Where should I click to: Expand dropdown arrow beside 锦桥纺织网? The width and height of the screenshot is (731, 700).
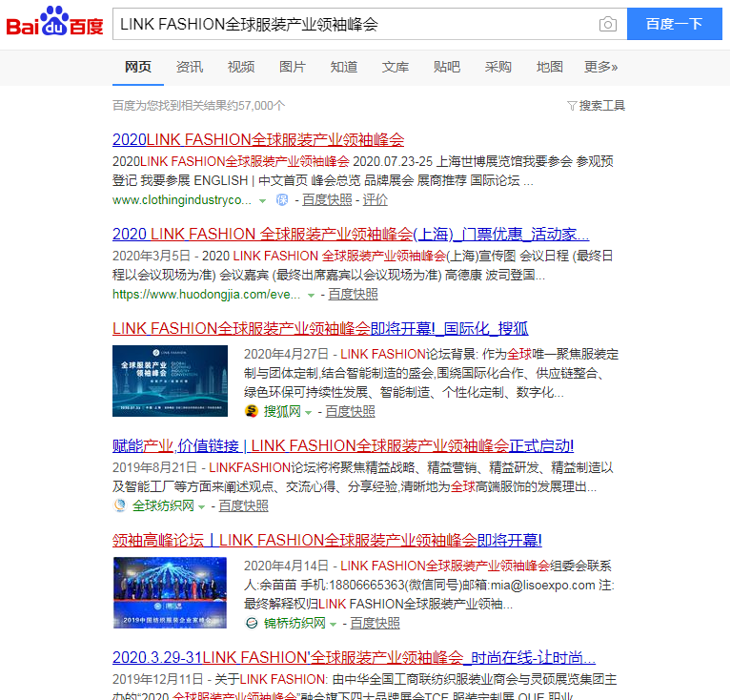(x=333, y=624)
